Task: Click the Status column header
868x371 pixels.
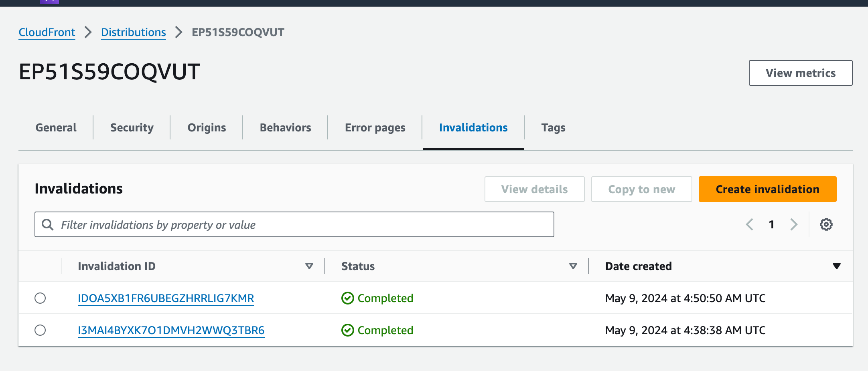Action: pos(358,266)
